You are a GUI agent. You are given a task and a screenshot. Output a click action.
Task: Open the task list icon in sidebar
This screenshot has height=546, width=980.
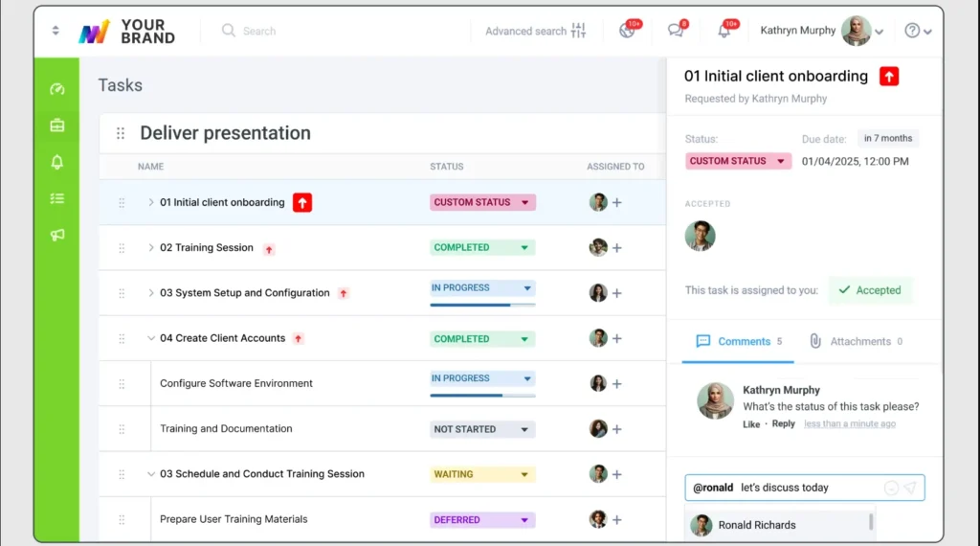coord(57,198)
